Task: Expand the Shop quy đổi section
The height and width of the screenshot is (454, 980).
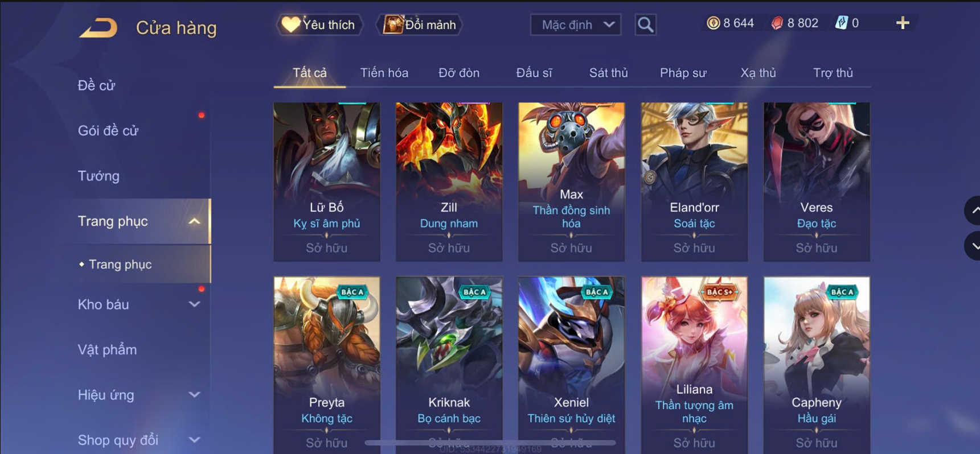Action: point(139,440)
